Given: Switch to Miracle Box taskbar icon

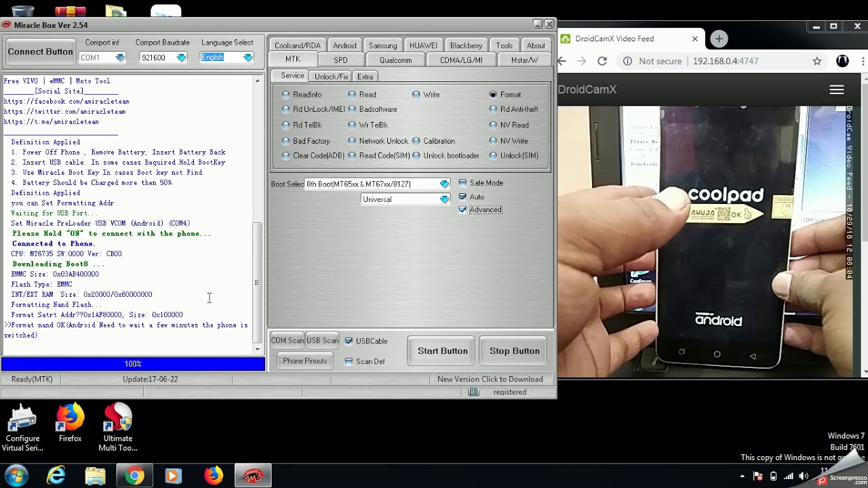Looking at the screenshot, I should click(x=253, y=476).
